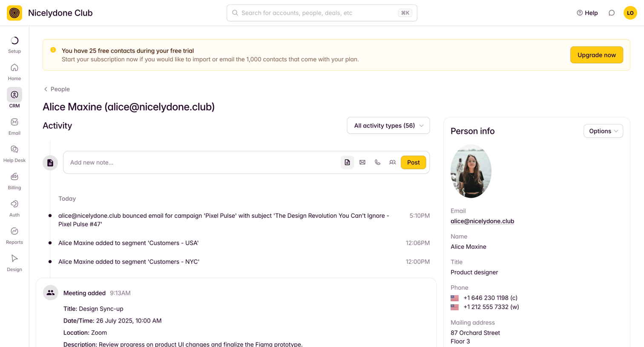Screen dimensions: 644x347
Task: Click the bounced email Pixel Pulse activity
Action: [224, 220]
